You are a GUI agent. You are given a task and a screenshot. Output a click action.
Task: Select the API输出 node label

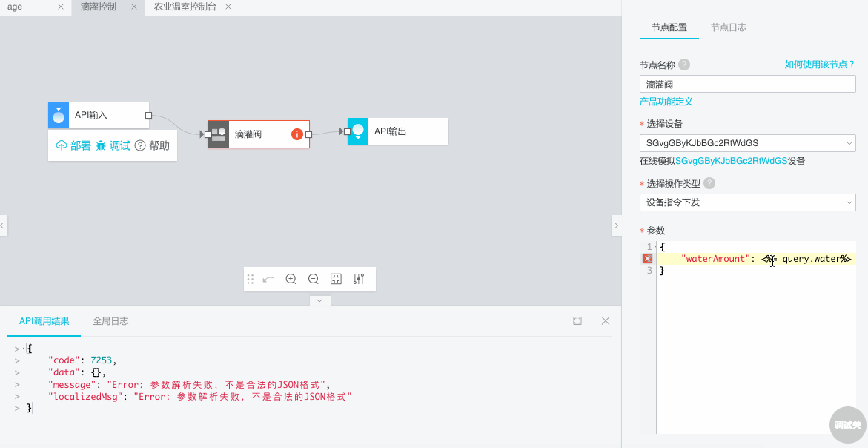click(x=391, y=131)
